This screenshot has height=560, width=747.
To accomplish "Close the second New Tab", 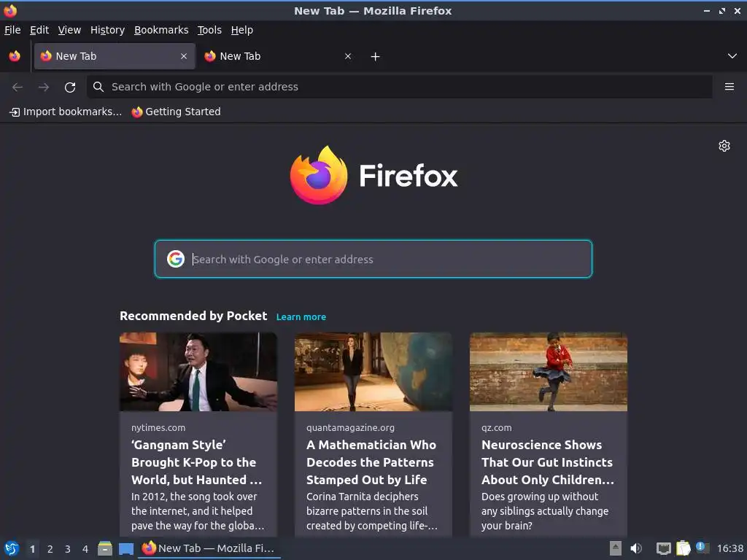I will (x=348, y=56).
